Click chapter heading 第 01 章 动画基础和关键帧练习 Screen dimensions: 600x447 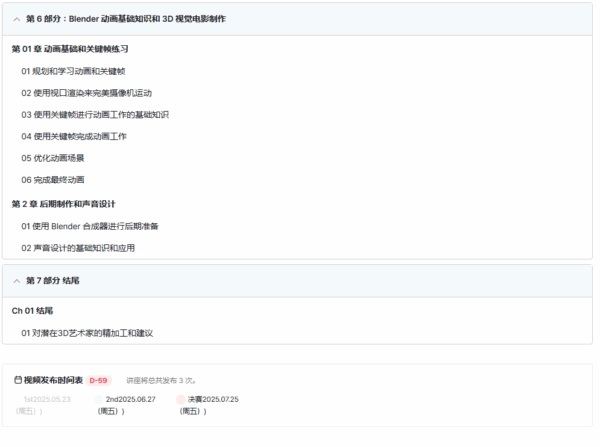click(70, 49)
